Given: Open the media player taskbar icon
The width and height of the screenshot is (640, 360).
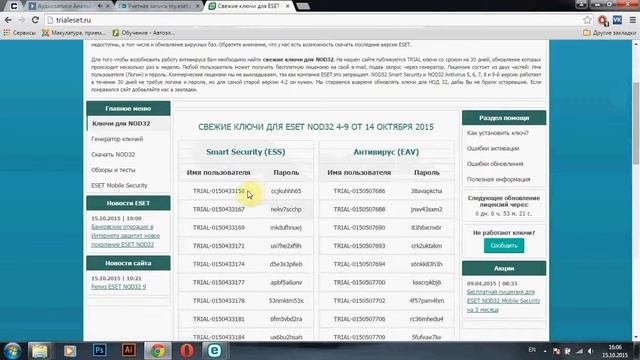Looking at the screenshot, I should point(70,351).
